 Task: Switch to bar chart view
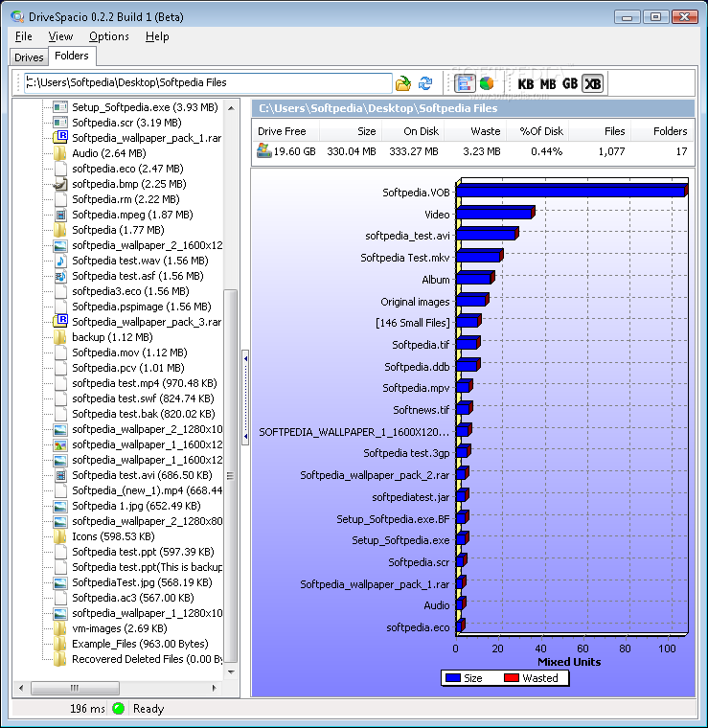(465, 83)
